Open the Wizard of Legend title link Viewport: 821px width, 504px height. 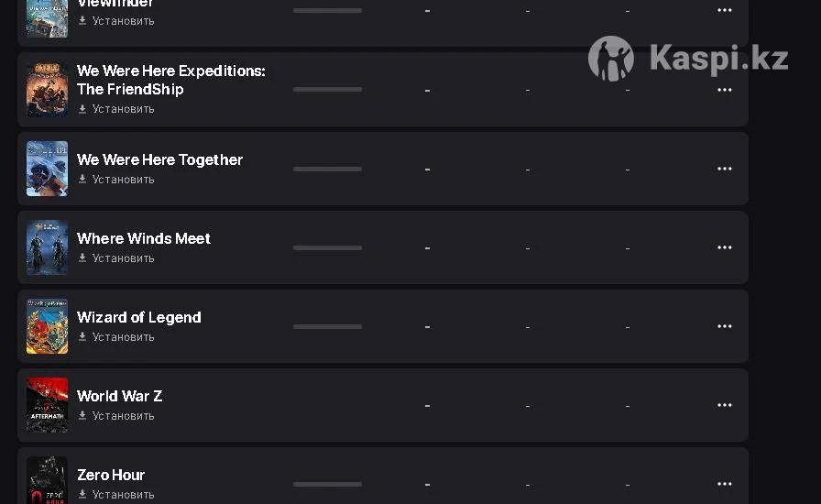139,317
